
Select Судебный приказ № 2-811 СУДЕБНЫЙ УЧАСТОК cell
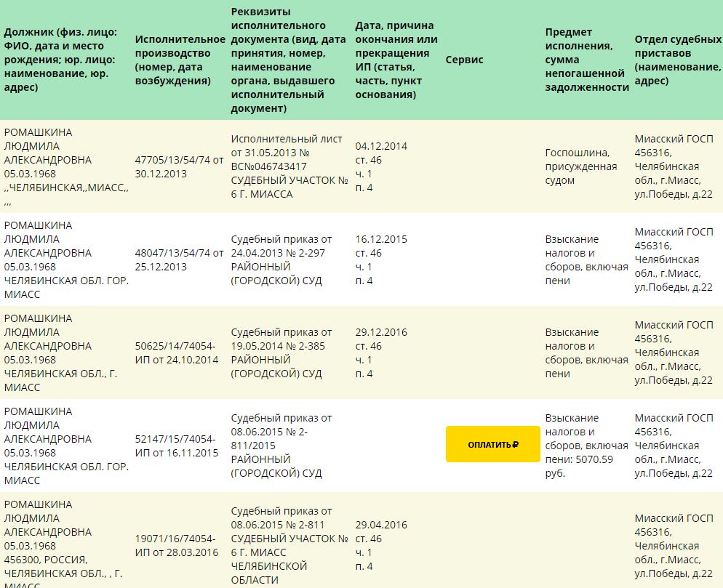[x=289, y=546]
